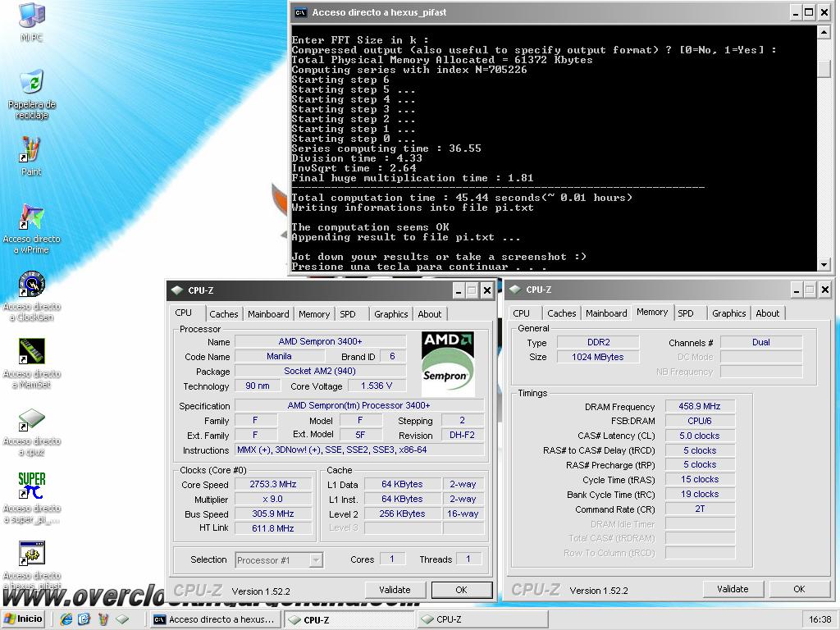Open the Memory tab in left CPU-Z
This screenshot has width=840, height=630.
(x=314, y=314)
